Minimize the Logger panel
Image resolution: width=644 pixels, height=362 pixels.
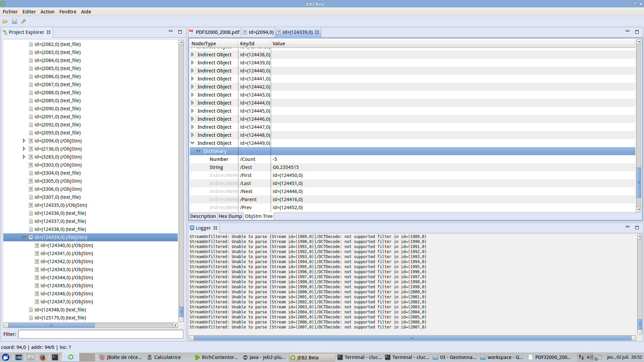(x=627, y=227)
